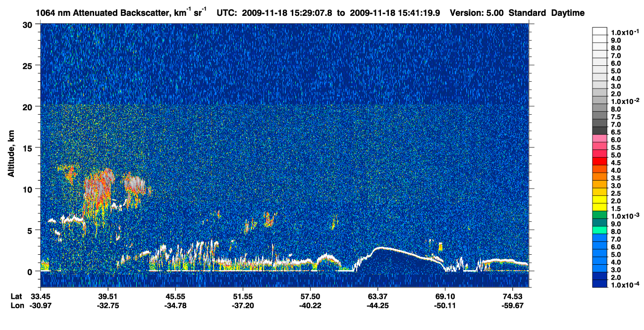Click the legend label 7.5
This screenshot has height=330, width=644.
[616, 117]
